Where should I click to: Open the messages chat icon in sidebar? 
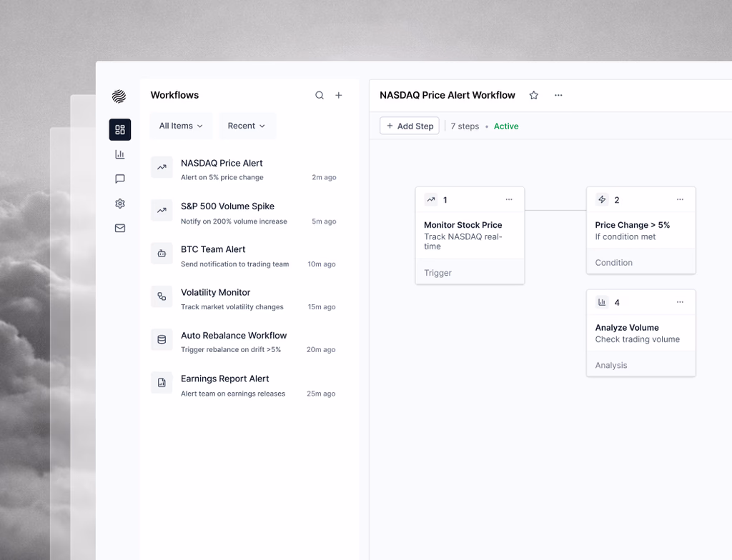[x=119, y=179]
